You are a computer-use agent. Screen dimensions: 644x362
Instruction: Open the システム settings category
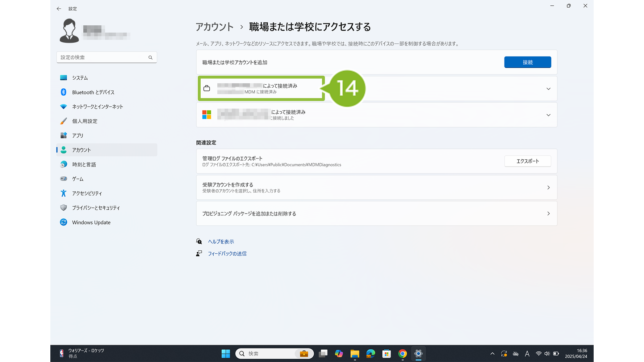pos(106,78)
